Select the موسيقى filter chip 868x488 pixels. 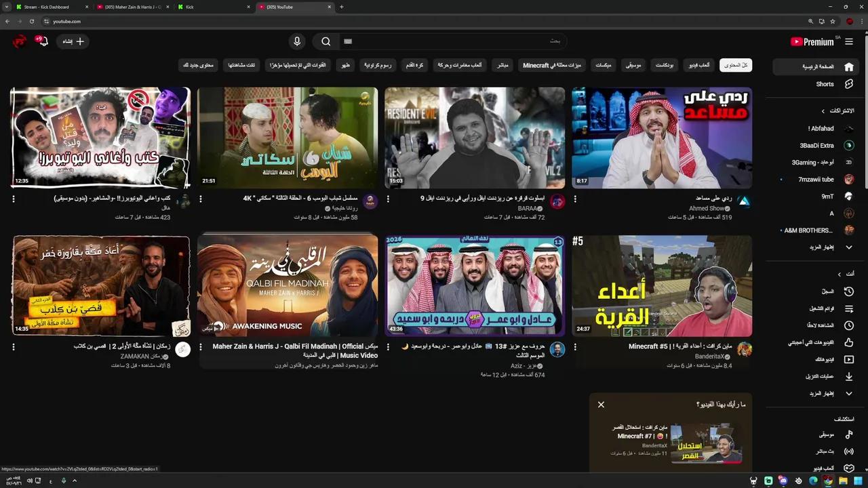(633, 65)
